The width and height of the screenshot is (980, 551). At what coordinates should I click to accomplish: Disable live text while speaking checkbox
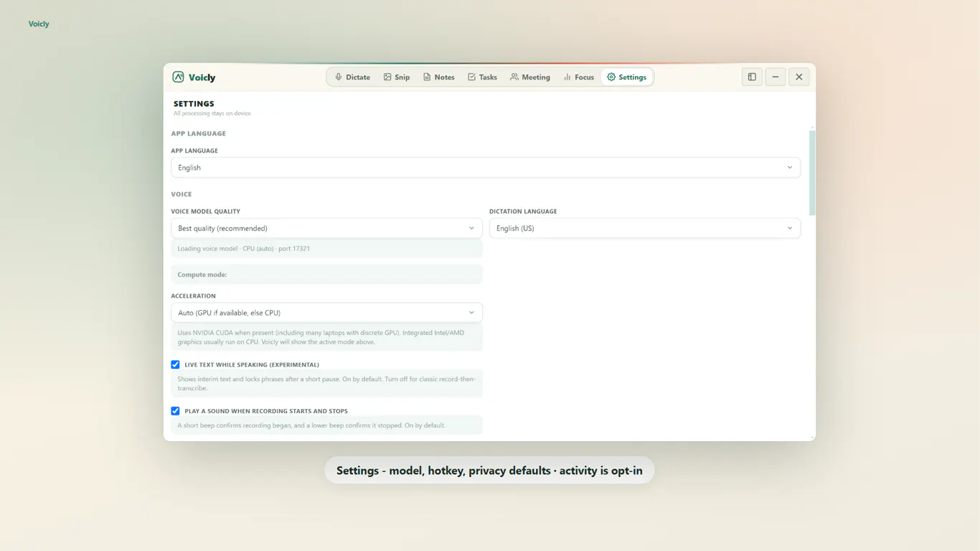175,364
